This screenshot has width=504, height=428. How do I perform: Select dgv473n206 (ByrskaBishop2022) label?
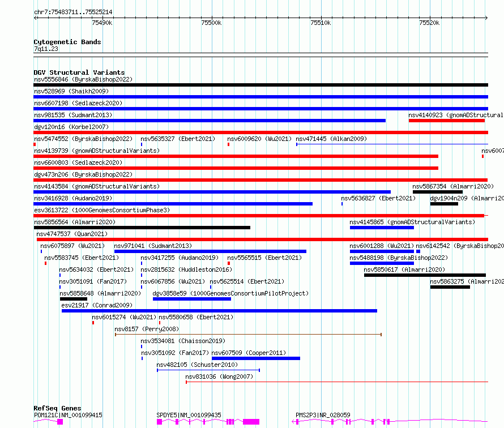click(x=83, y=174)
